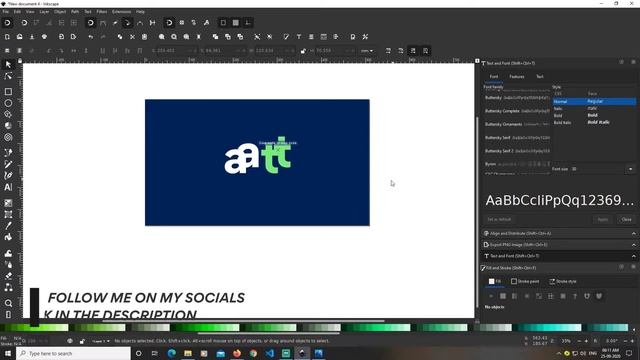Open Text and Font dialog toolbar icon
Image resolution: width=640 pixels, height=360 pixels.
(x=299, y=37)
